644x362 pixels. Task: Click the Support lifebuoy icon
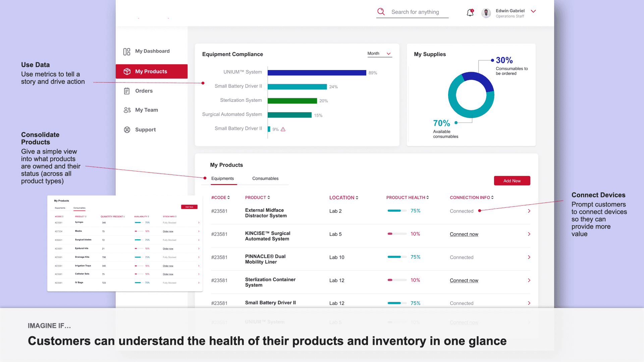click(x=127, y=130)
